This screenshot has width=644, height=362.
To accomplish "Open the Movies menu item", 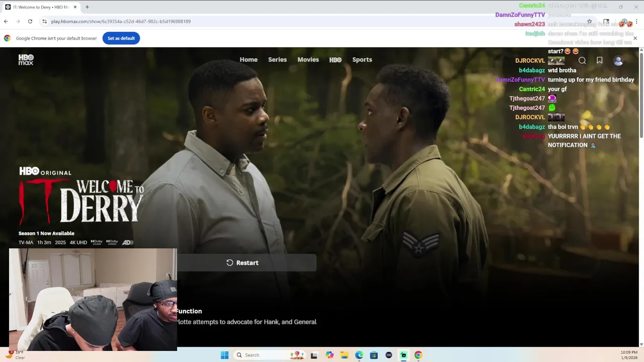I will coord(308,59).
